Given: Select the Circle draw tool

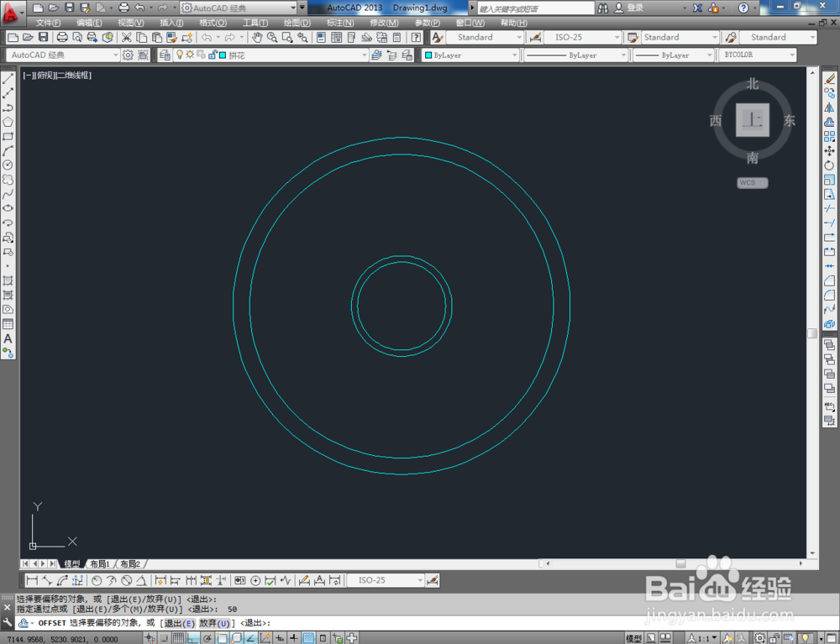Looking at the screenshot, I should (x=8, y=165).
